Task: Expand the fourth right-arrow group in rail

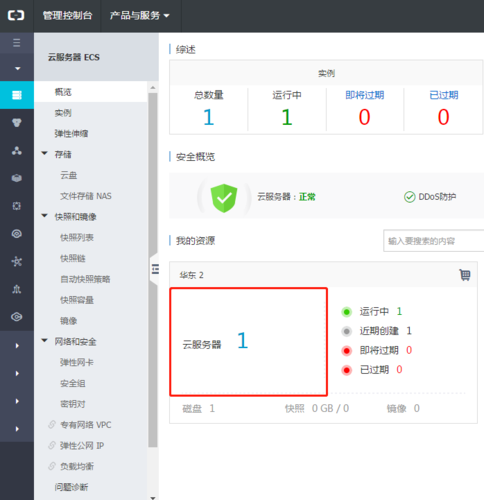Action: tap(17, 429)
